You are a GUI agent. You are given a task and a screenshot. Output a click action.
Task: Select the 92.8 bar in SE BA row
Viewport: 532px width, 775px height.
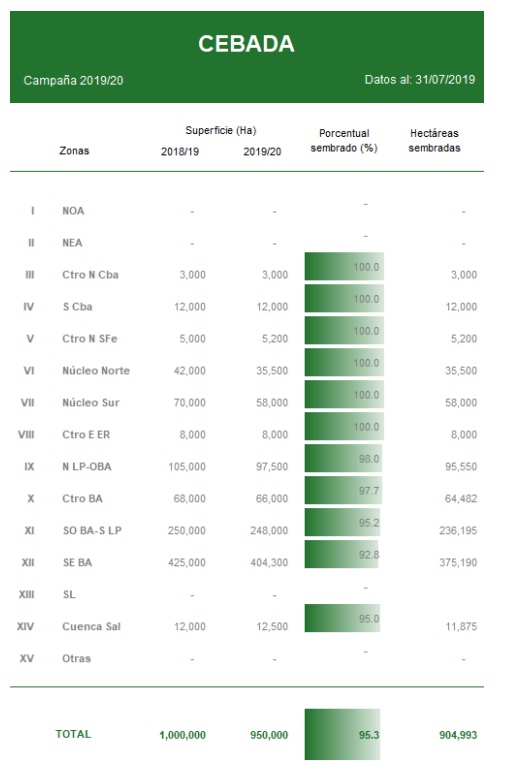click(x=342, y=554)
